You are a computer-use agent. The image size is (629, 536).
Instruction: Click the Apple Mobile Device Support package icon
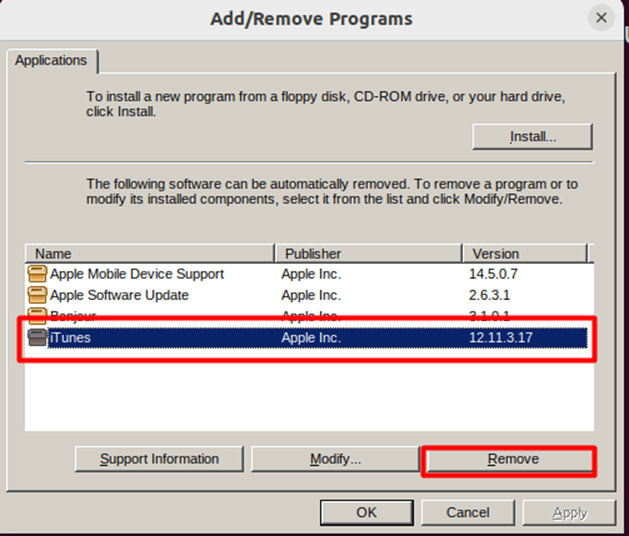[37, 274]
